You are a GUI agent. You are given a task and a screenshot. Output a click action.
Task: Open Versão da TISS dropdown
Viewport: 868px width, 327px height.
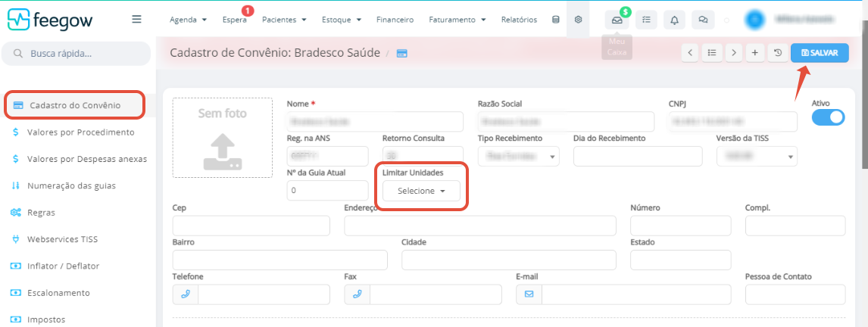click(x=757, y=157)
